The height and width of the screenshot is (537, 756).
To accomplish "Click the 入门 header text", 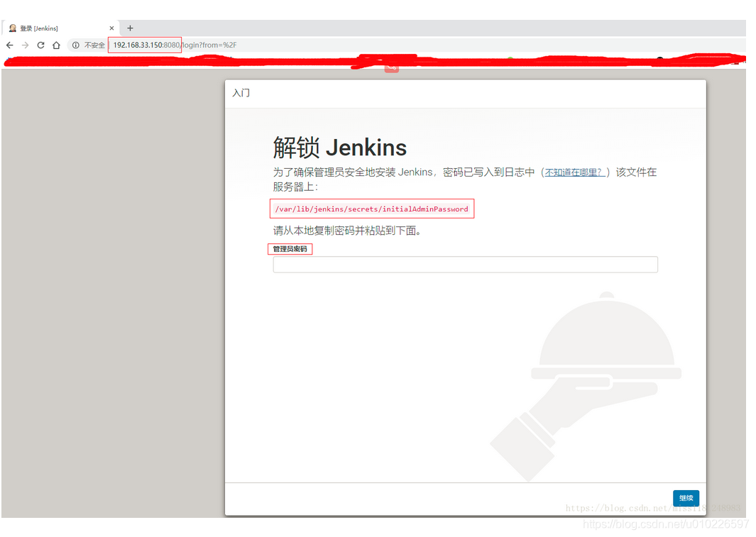I will coord(241,93).
